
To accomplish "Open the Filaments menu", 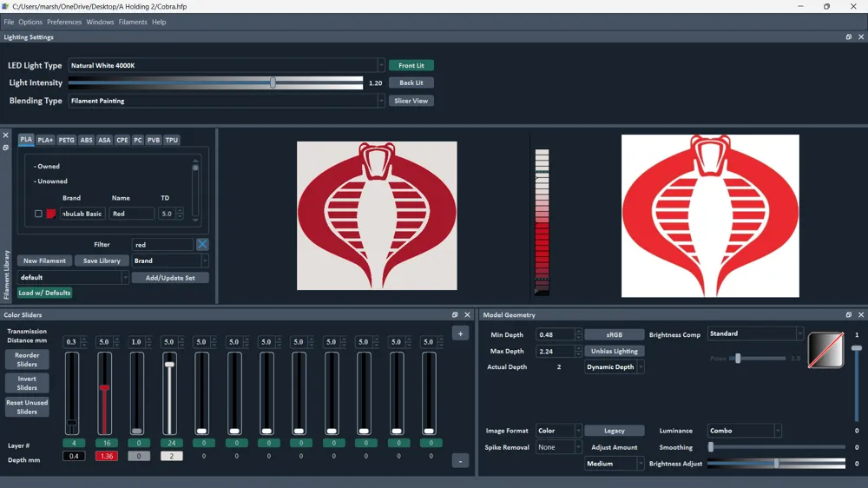I will pyautogui.click(x=133, y=23).
